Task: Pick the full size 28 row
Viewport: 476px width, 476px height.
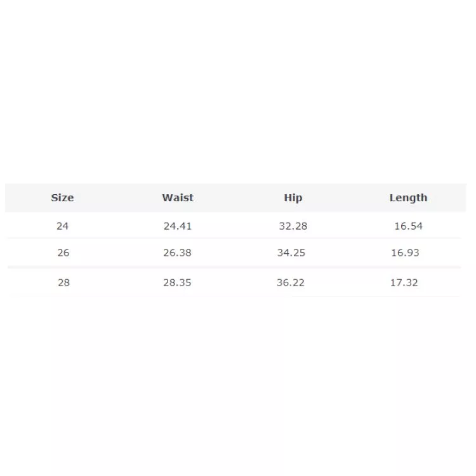Action: point(235,282)
